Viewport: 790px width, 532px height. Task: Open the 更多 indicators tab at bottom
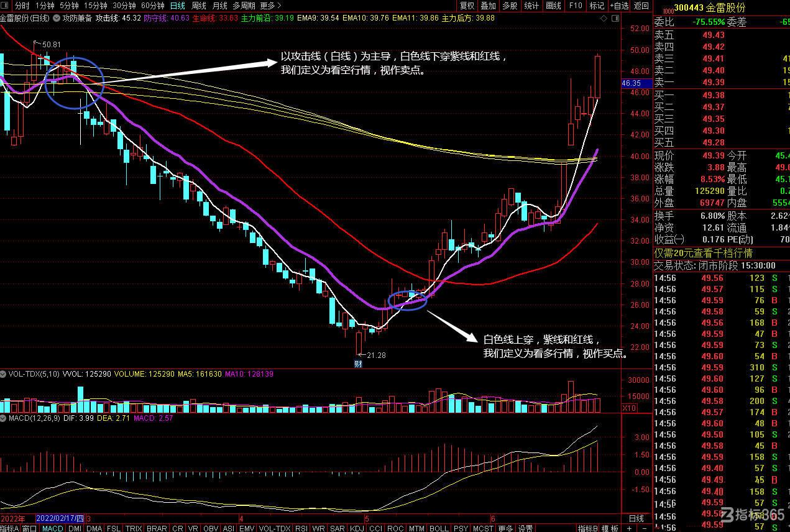[505, 528]
